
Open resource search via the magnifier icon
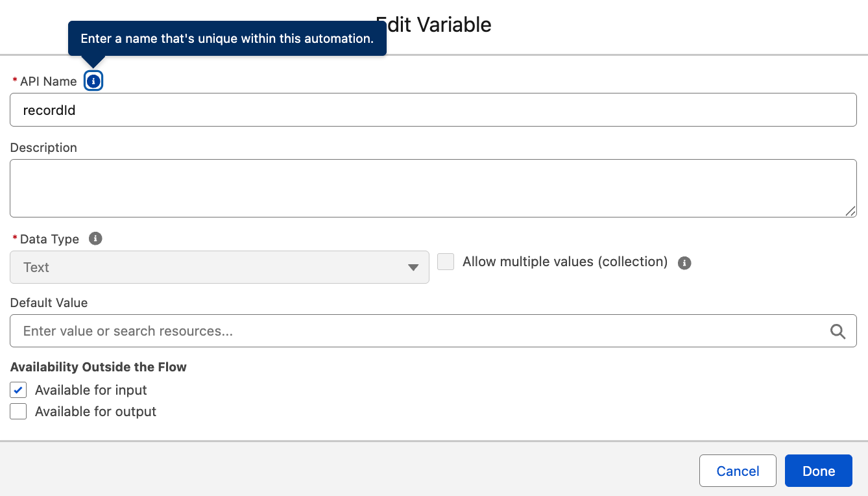point(838,331)
